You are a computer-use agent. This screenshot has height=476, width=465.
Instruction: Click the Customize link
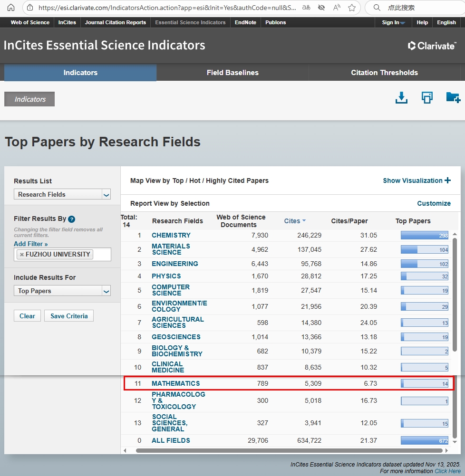434,203
